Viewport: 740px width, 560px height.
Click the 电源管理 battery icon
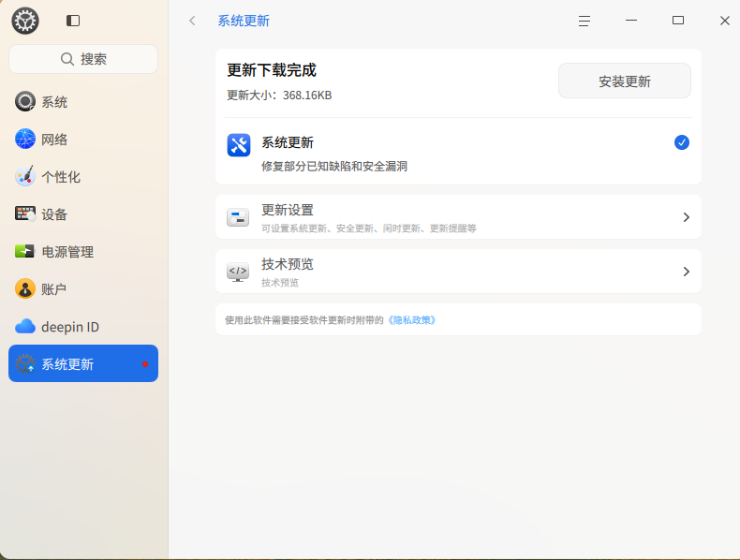(x=25, y=252)
